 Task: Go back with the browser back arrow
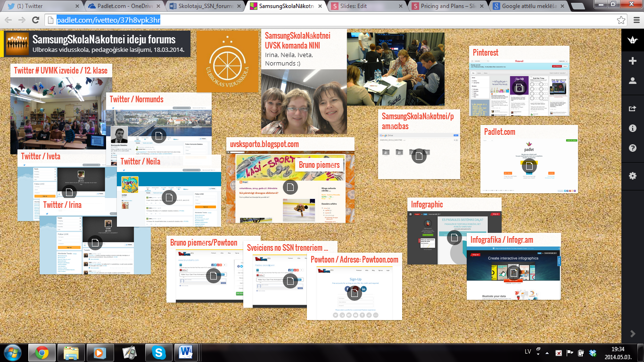click(x=9, y=20)
